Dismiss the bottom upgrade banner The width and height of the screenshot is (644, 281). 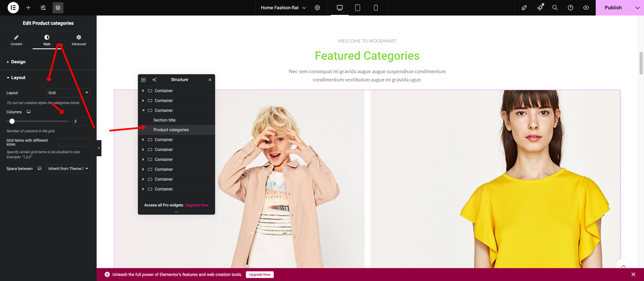coord(633,274)
